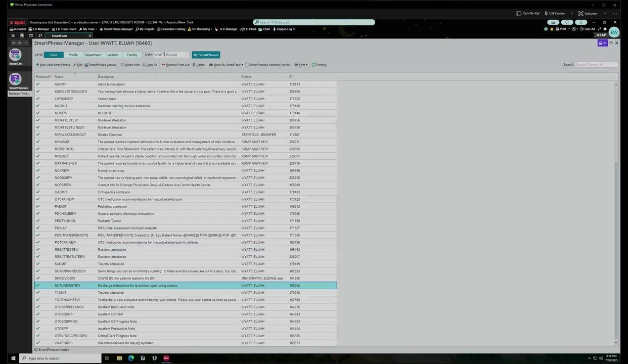Select the PICUTRANSFERNOTE row
The image size is (628, 364).
click(x=186, y=235)
